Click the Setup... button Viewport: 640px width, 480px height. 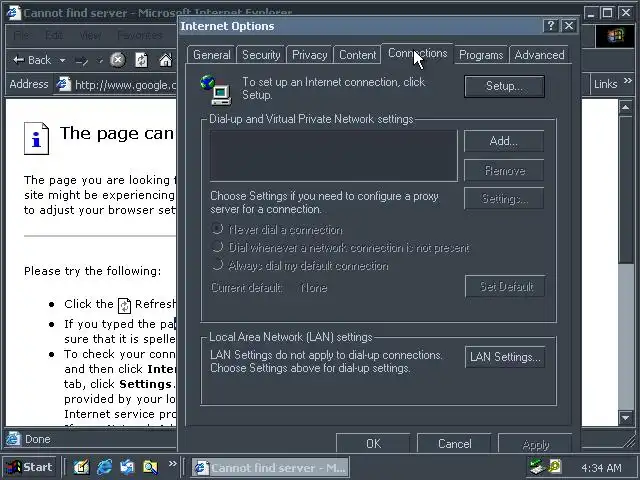[x=504, y=86]
